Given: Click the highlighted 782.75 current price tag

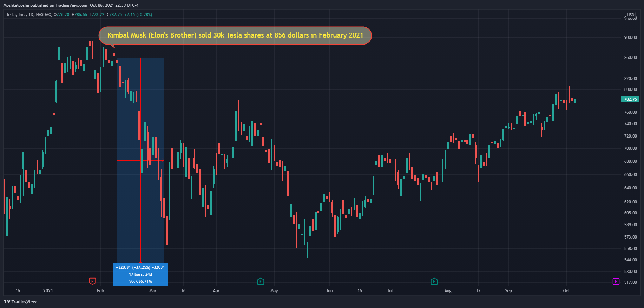Looking at the screenshot, I should tap(630, 99).
